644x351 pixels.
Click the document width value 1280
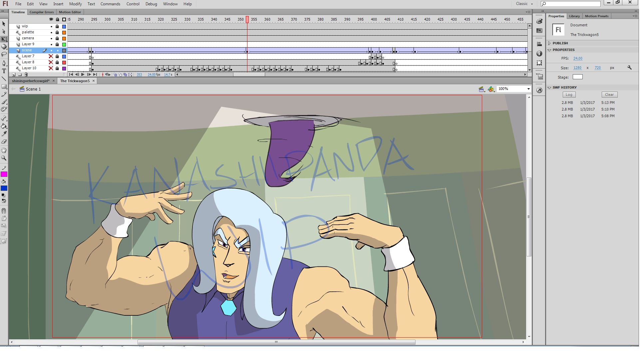577,68
